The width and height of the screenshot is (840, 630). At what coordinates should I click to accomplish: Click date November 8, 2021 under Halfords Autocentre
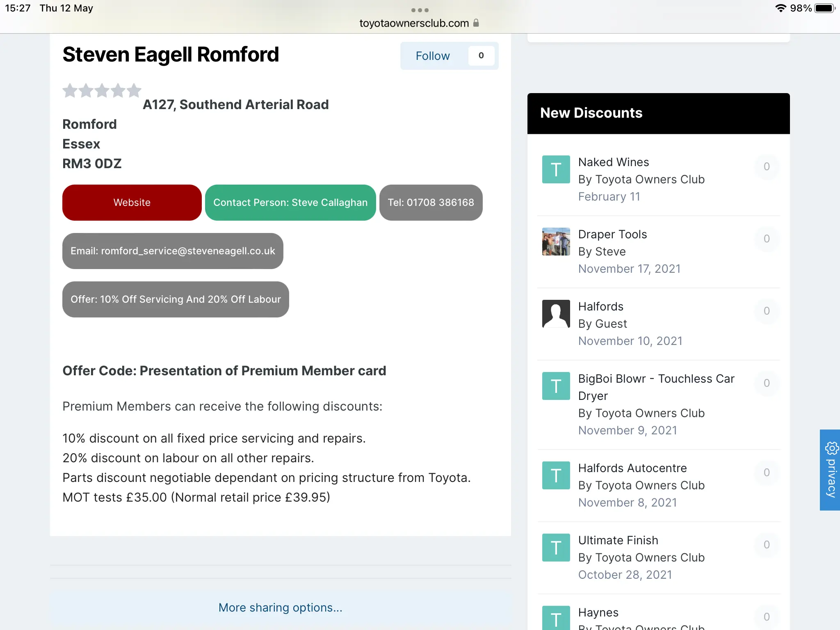click(628, 502)
